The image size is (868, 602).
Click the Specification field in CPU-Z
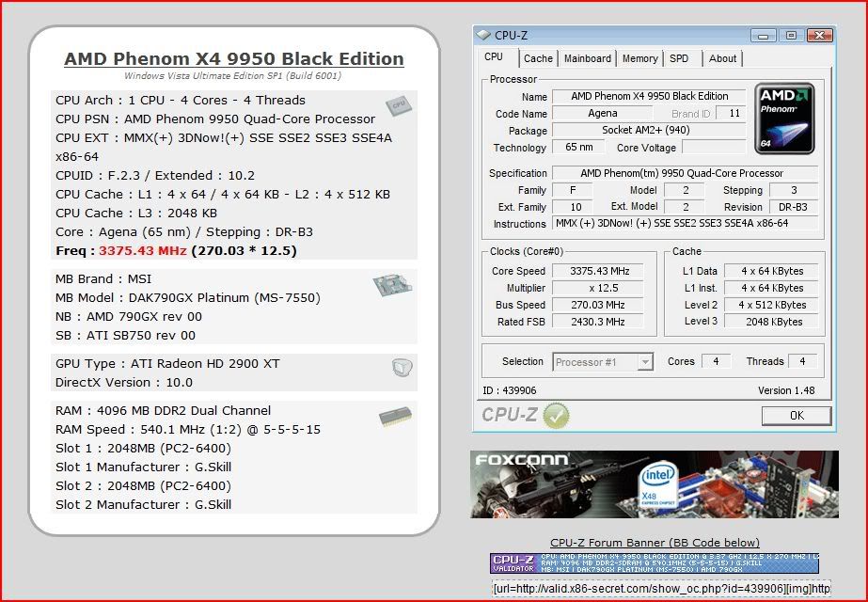(685, 173)
